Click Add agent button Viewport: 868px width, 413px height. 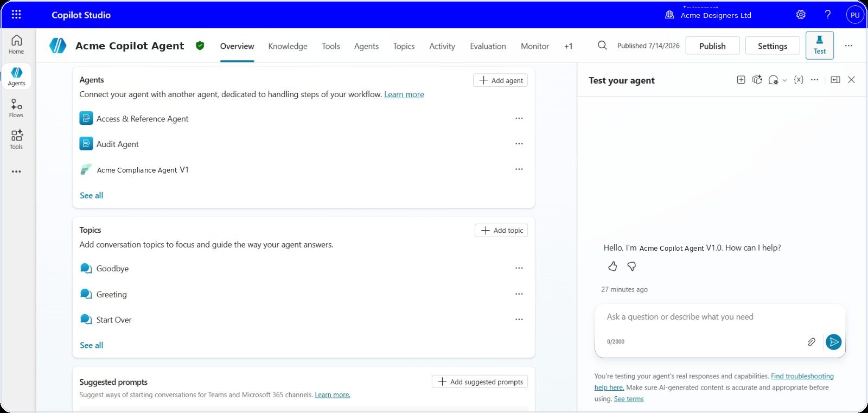500,80
